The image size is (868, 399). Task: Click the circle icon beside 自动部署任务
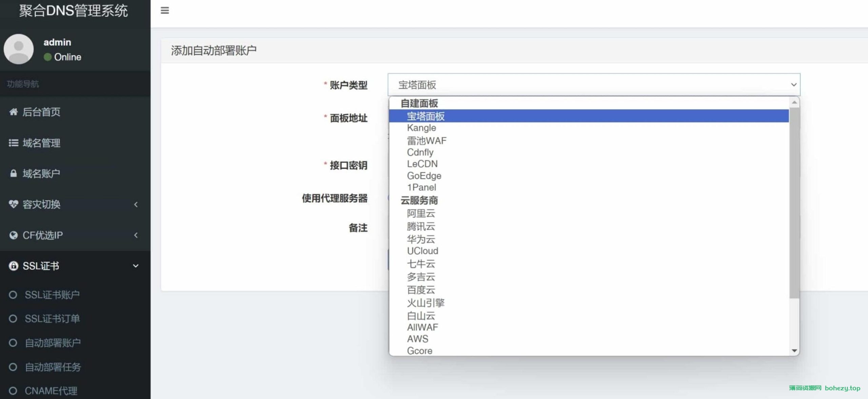[13, 367]
